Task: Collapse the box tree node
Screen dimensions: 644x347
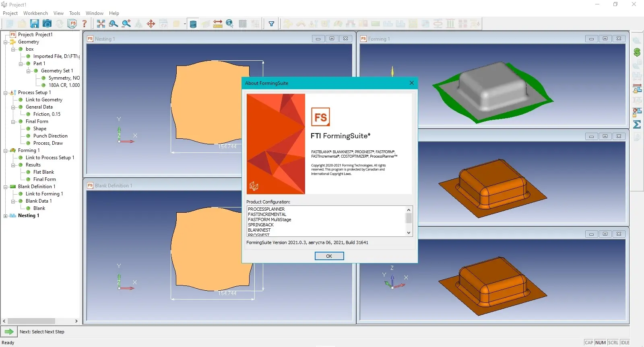Action: pyautogui.click(x=13, y=49)
